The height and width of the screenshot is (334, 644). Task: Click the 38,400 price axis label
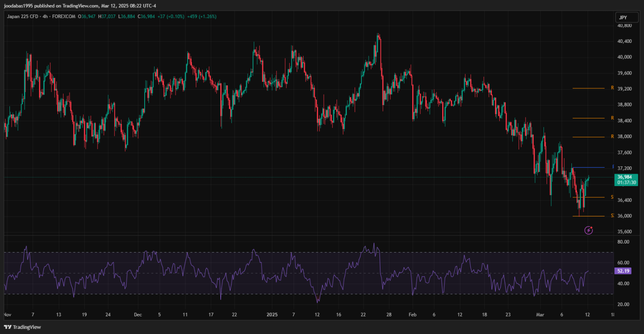[x=624, y=120]
